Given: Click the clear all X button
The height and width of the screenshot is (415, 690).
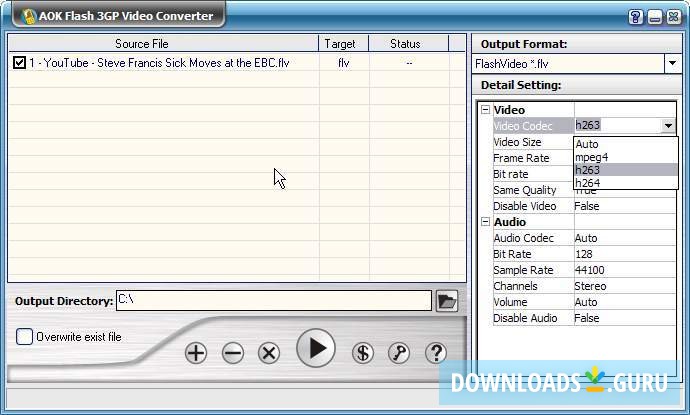Looking at the screenshot, I should click(x=269, y=353).
